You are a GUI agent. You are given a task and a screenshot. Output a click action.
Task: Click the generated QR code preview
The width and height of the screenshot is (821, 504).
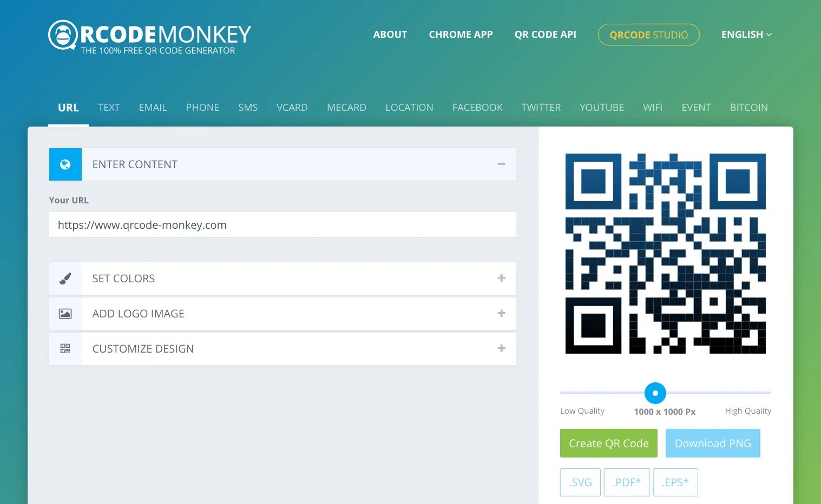666,254
